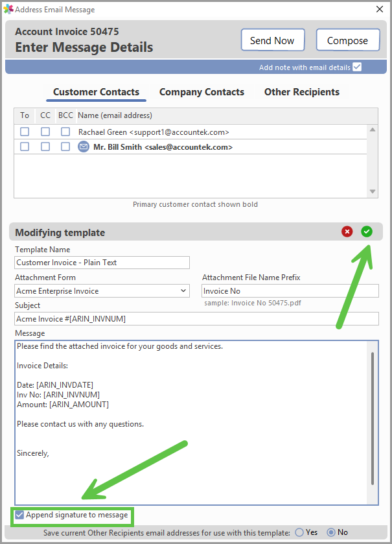Check the To box for Rachael Green

point(25,132)
